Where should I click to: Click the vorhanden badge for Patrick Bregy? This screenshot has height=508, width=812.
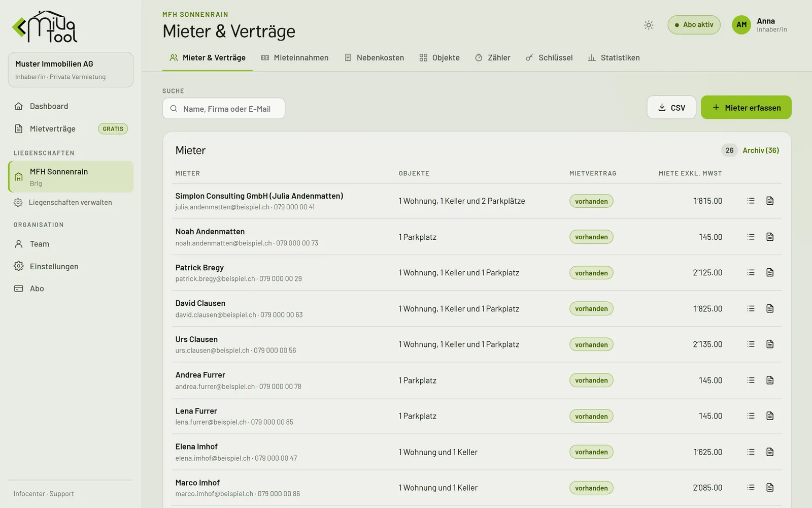click(591, 273)
